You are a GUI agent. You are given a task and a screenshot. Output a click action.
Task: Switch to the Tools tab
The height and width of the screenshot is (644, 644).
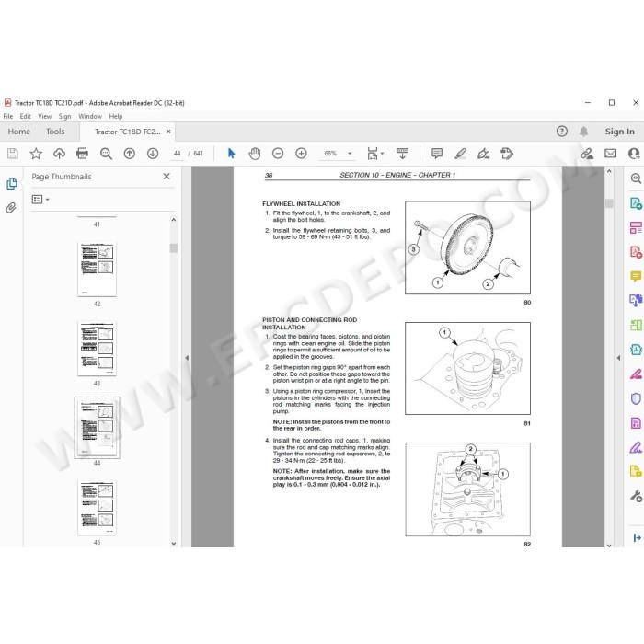coord(55,132)
